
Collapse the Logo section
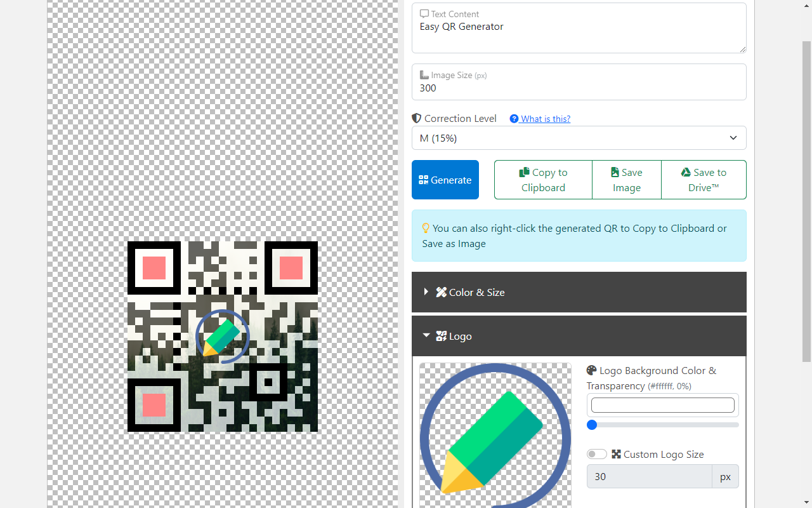(x=579, y=336)
